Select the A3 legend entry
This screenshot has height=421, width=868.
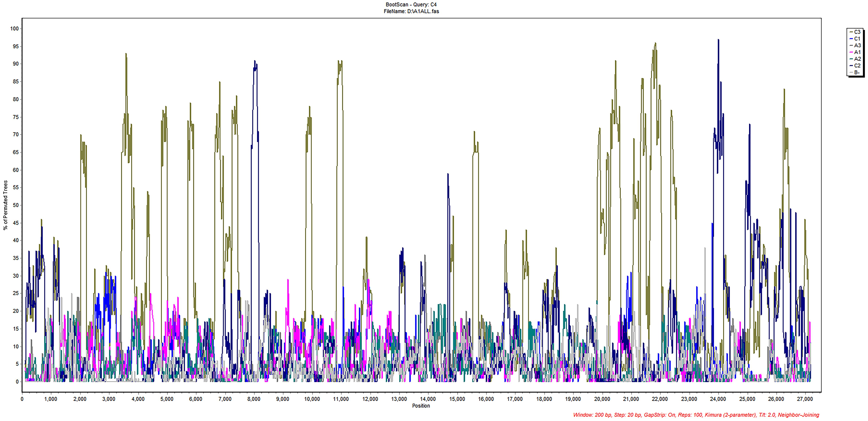855,46
